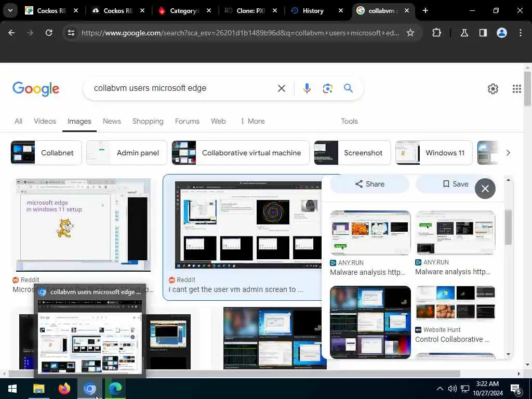The height and width of the screenshot is (399, 532).
Task: Go forward to the next page
Action: (x=30, y=33)
